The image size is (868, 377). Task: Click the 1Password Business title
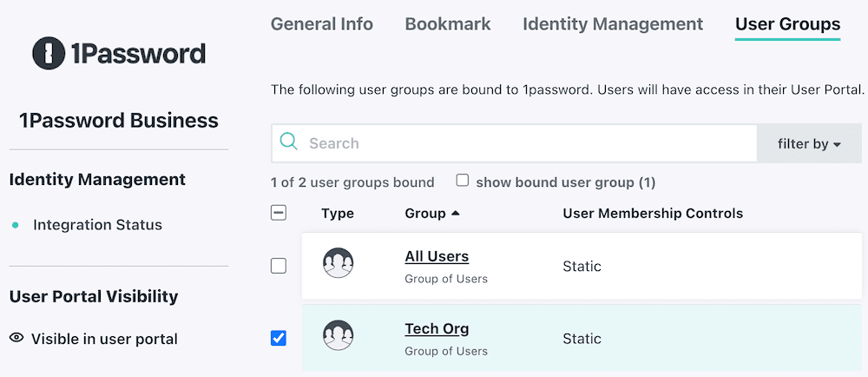point(119,120)
